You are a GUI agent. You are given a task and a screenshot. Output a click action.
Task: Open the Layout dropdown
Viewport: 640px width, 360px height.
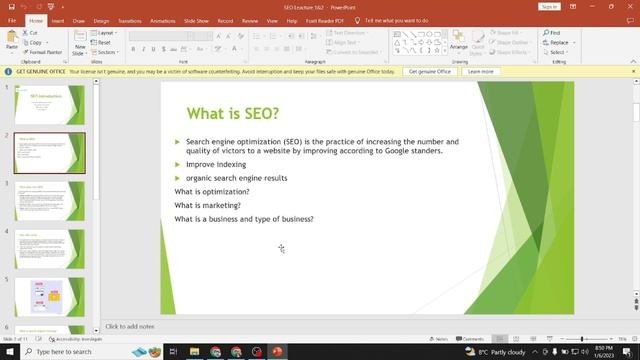104,33
